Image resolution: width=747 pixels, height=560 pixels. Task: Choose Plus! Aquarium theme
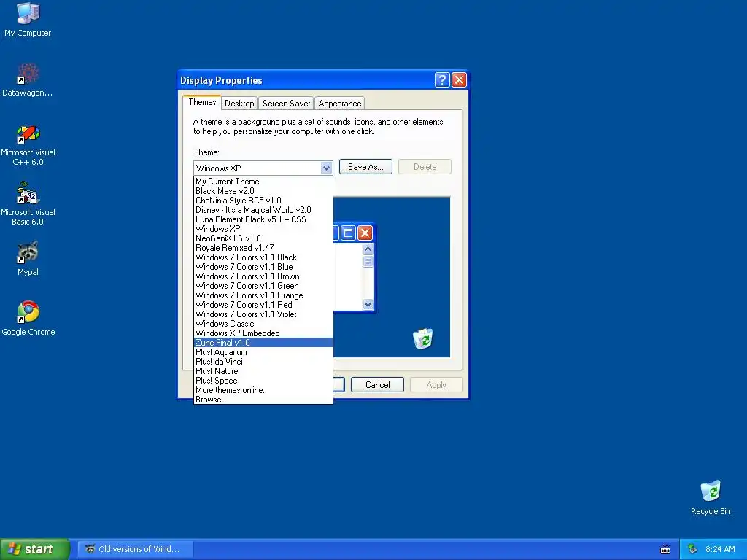(x=263, y=352)
